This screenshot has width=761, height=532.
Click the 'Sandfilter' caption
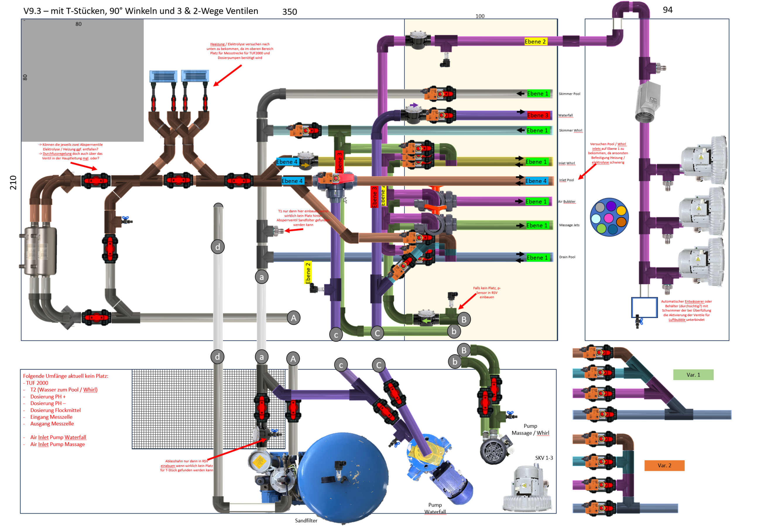306,521
